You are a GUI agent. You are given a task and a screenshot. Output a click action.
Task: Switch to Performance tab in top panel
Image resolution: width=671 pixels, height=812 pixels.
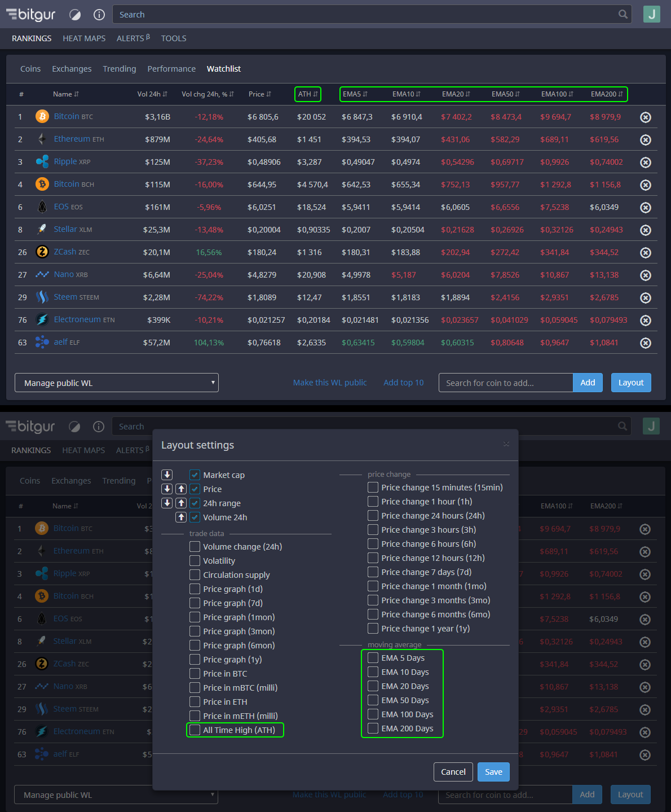pyautogui.click(x=171, y=69)
